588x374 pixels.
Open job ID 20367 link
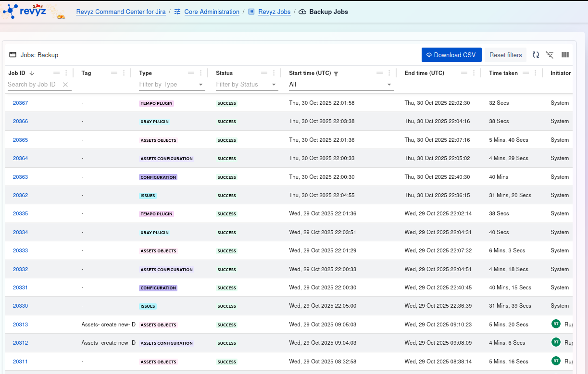click(x=20, y=103)
